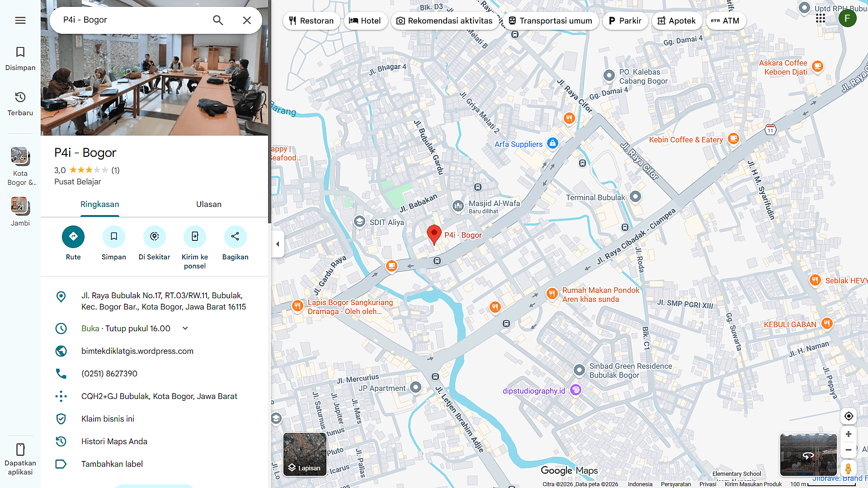Open Street View preview thumbnail
Screen dimensions: 868x488
808,455
